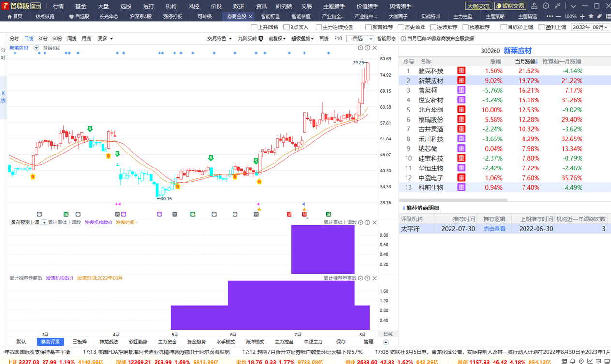This screenshot has height=364, width=611.
Task: Expand the 更多 period dropdown
Action: click(x=105, y=38)
